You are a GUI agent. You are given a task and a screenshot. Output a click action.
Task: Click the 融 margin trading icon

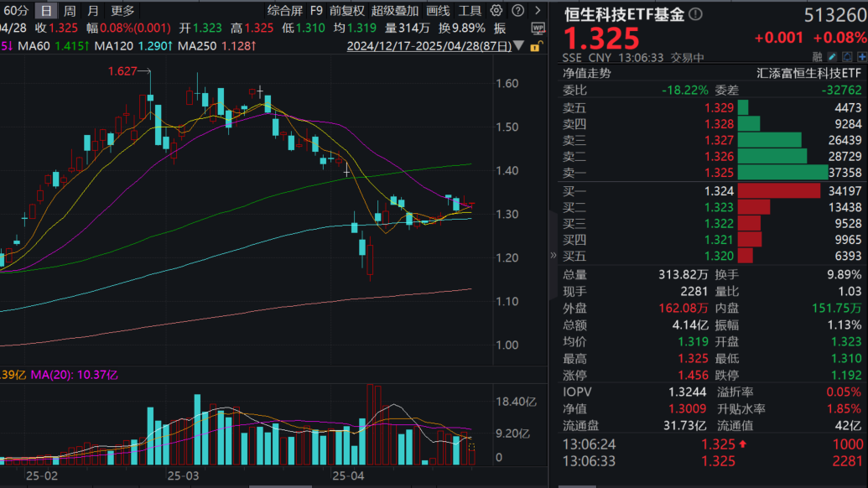[817, 56]
